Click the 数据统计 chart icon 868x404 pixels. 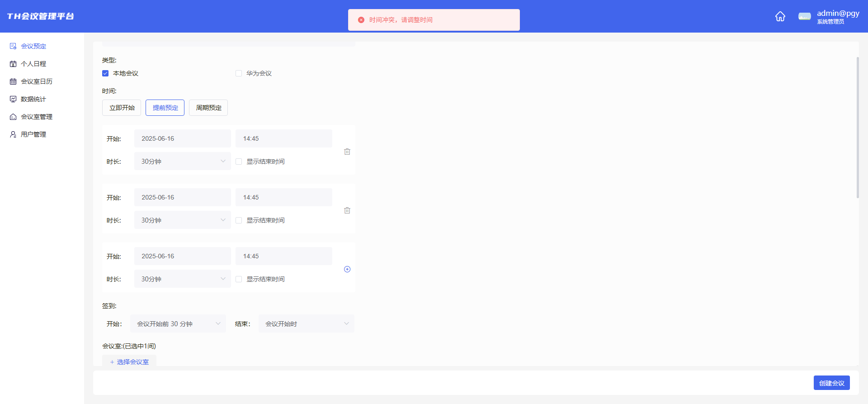coord(13,99)
